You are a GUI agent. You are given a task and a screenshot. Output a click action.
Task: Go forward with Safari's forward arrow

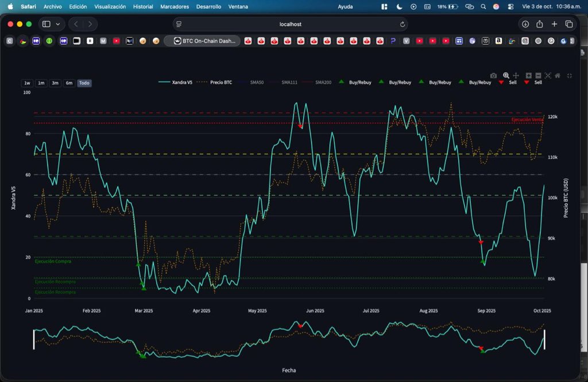[x=90, y=24]
